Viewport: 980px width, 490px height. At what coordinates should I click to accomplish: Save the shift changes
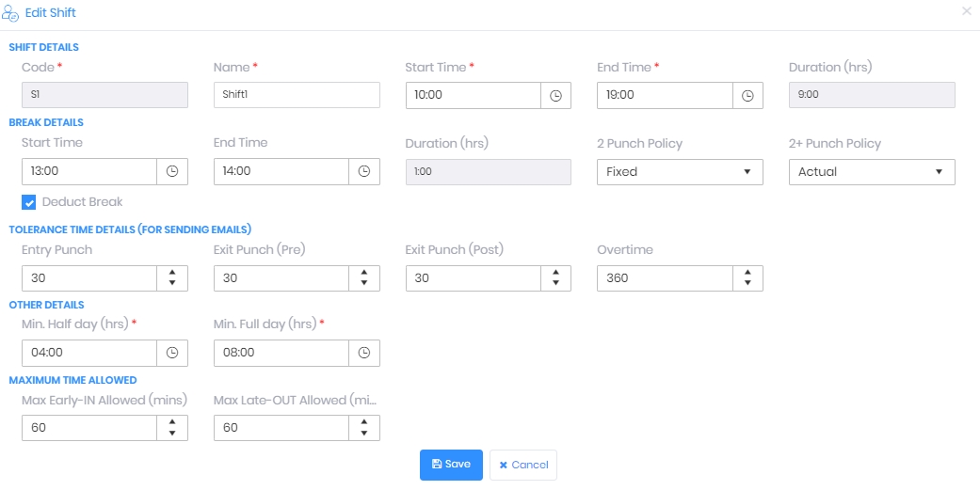coord(451,465)
